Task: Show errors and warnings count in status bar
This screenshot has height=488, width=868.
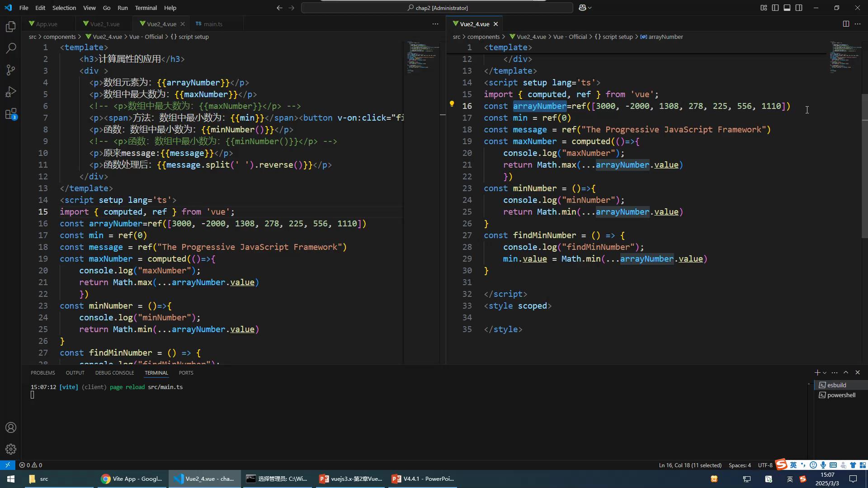Action: 31,465
